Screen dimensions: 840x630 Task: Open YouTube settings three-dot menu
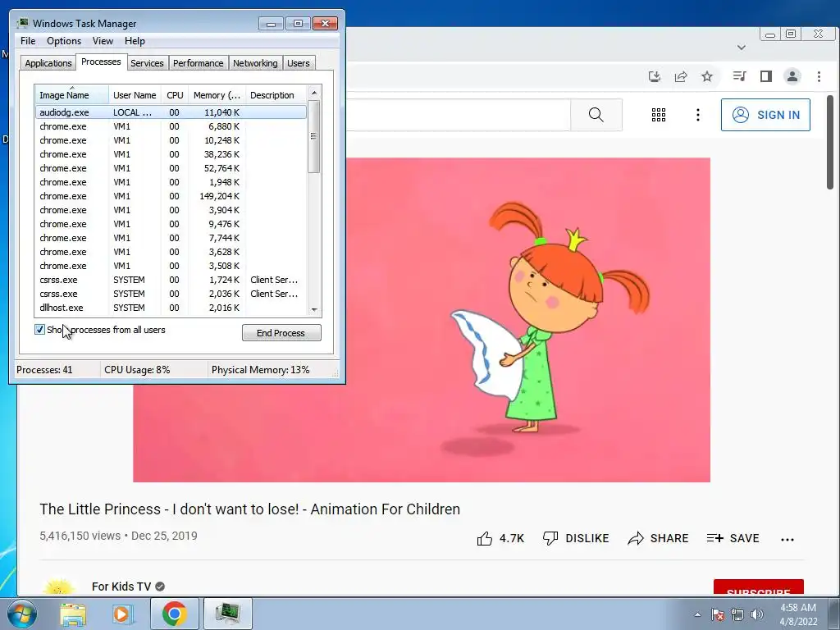[x=697, y=115]
